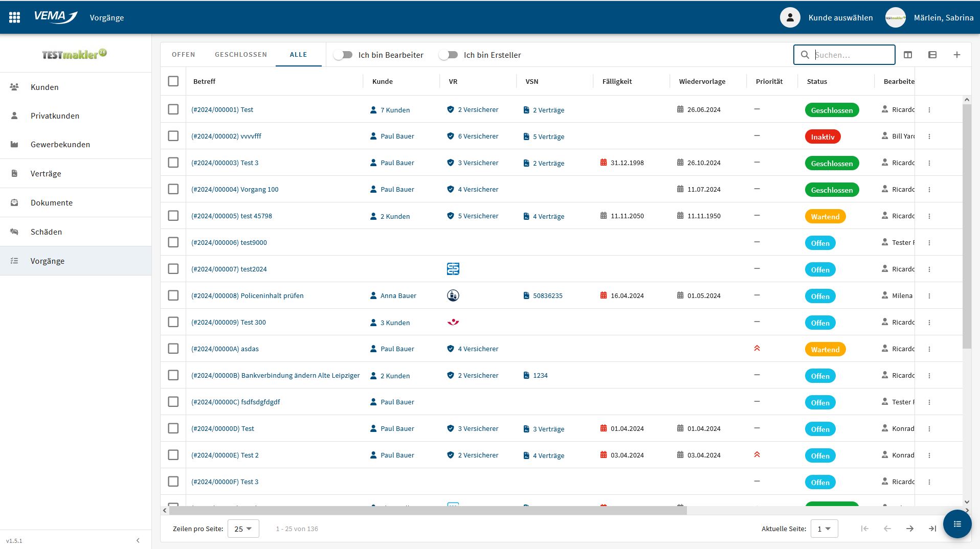980x549 pixels.
Task: Click the Kunde auswählen person icon
Action: coord(790,17)
